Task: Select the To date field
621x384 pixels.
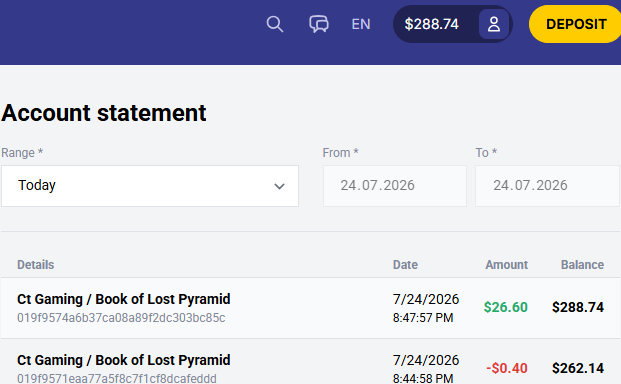Action: pyautogui.click(x=547, y=186)
